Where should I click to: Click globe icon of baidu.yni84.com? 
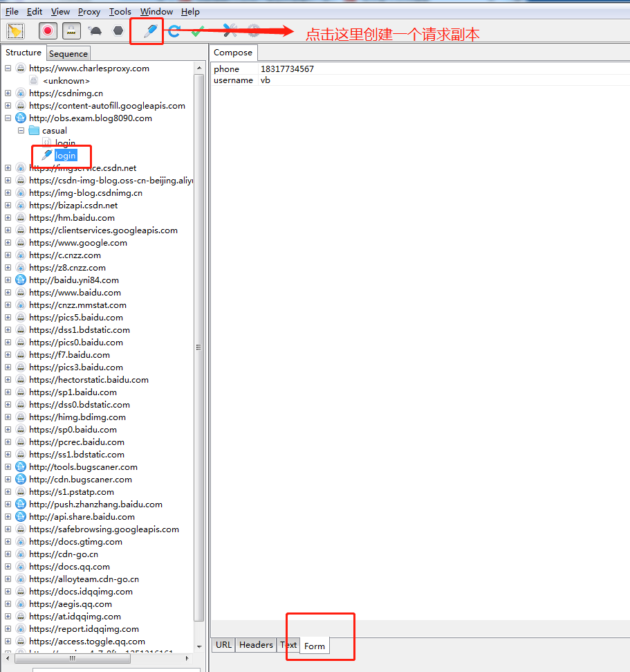point(21,280)
